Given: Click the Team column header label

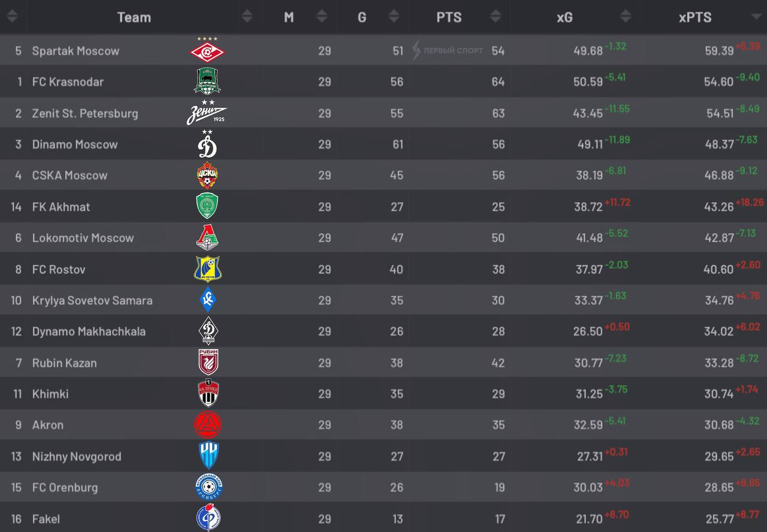Looking at the screenshot, I should pos(134,17).
